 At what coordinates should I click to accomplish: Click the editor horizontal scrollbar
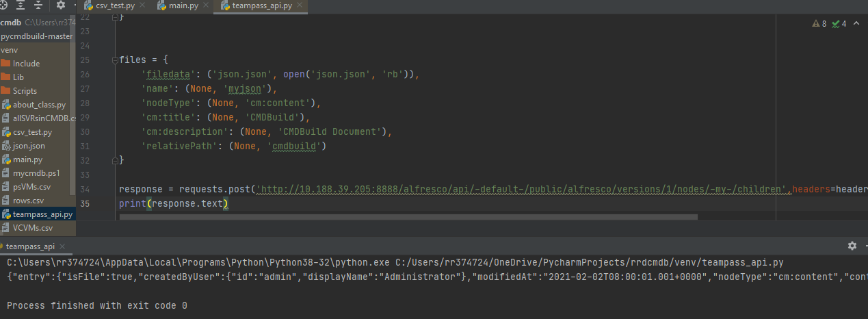[408, 217]
